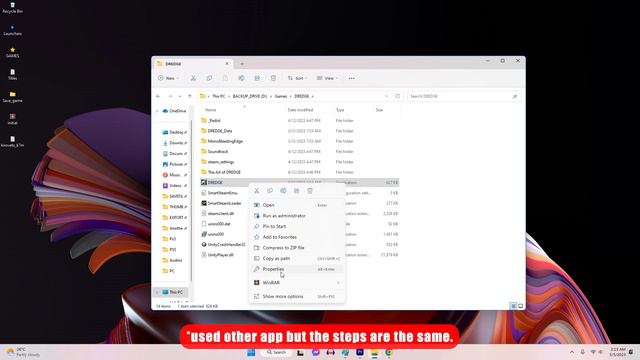Open Music in the navigation pane
The height and width of the screenshot is (360, 640).
click(x=175, y=175)
